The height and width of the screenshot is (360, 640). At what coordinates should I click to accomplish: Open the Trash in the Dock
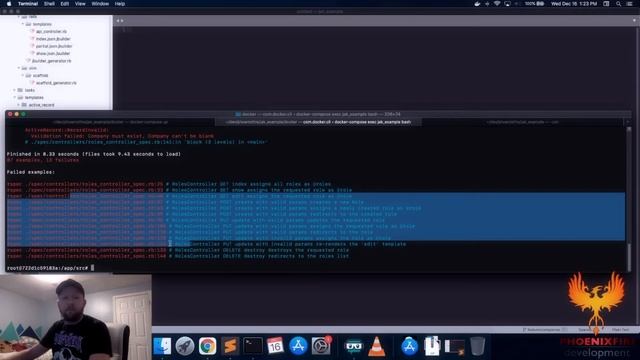point(477,346)
